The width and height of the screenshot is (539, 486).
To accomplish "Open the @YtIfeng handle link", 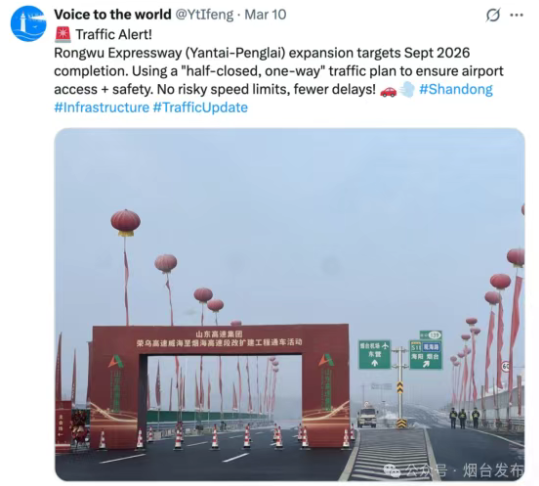I will 205,14.
